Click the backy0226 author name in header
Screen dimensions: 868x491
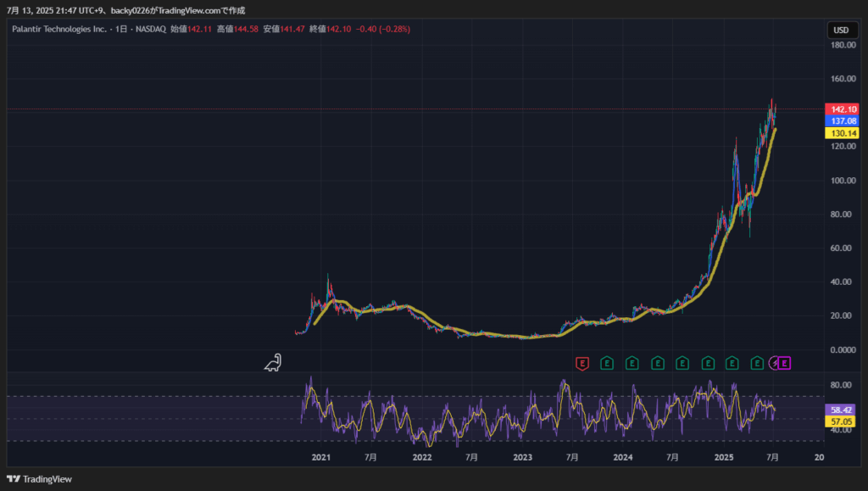click(130, 10)
